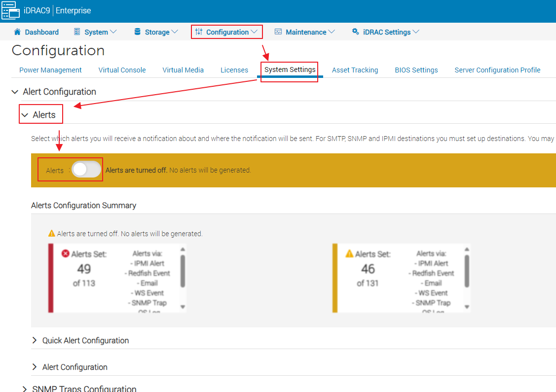Click the yellow warning triangle beside alerts-off message
The height and width of the screenshot is (392, 556).
(52, 233)
